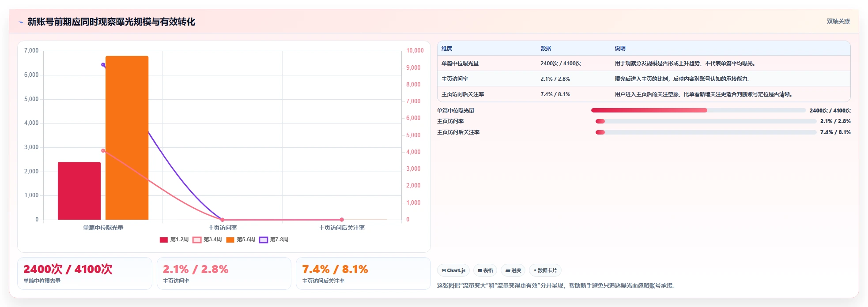Toggle the 第1-2周 legend series
The image size is (868, 307).
[174, 240]
